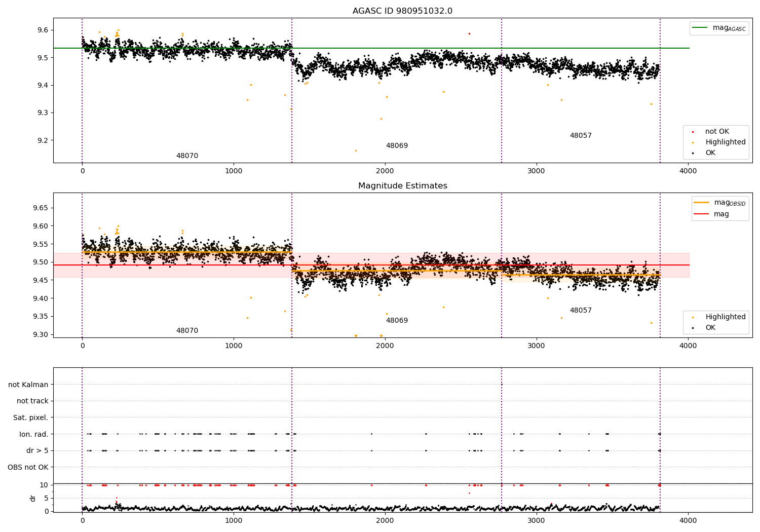Click obsid label 48070 in the top plot
The image size is (760, 532).
[187, 156]
